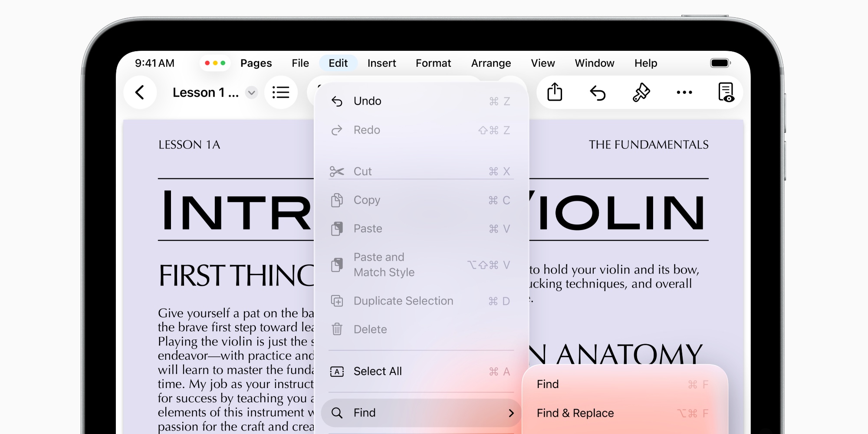868x434 pixels.
Task: Click Find in the submenu
Action: pyautogui.click(x=548, y=385)
